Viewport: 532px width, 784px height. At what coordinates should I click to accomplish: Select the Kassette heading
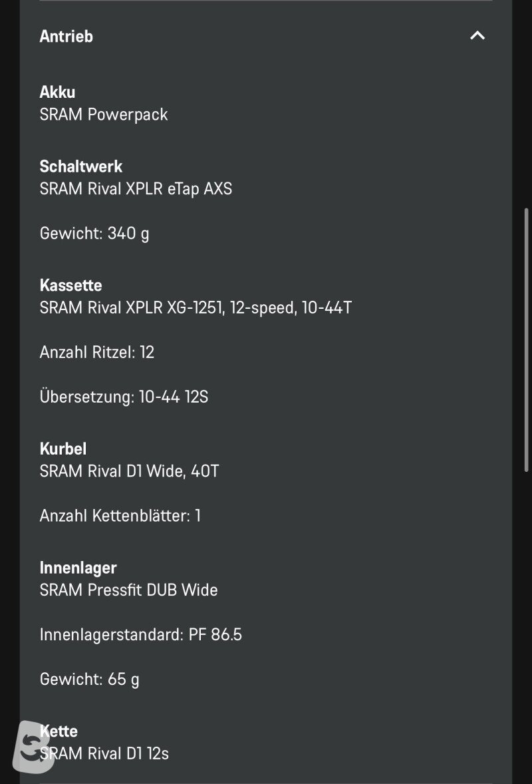pyautogui.click(x=71, y=286)
